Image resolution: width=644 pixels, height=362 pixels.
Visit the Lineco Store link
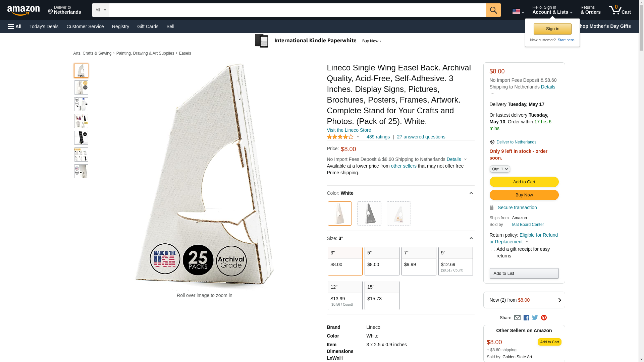point(349,130)
